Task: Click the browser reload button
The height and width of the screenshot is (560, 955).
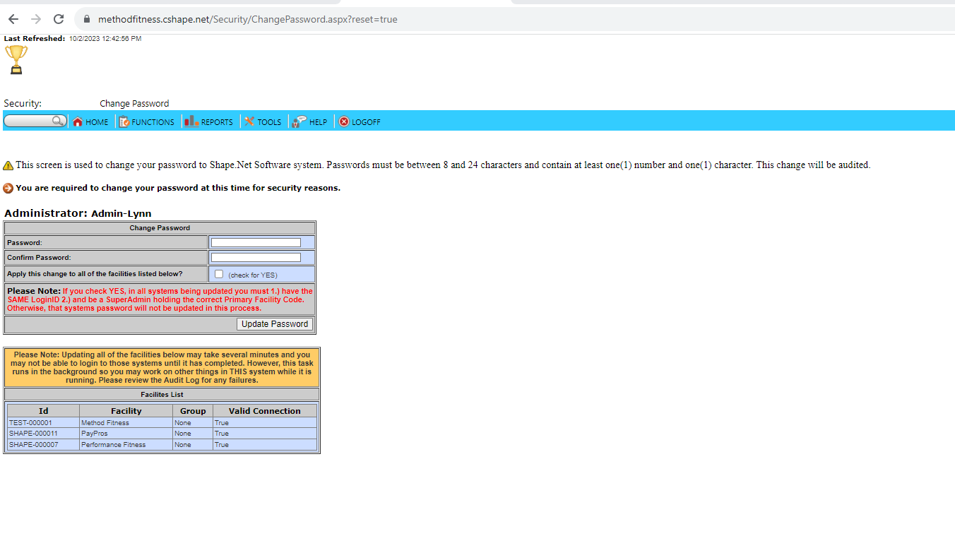Action: [x=59, y=19]
